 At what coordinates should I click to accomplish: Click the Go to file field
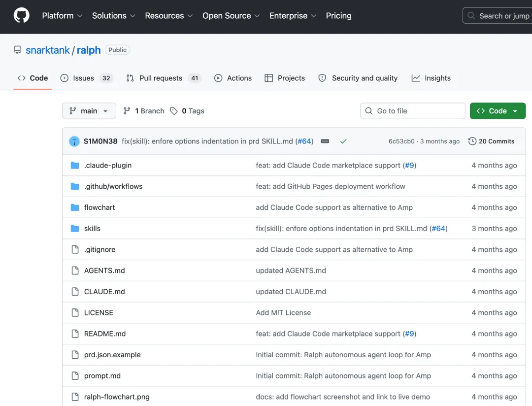coord(413,111)
